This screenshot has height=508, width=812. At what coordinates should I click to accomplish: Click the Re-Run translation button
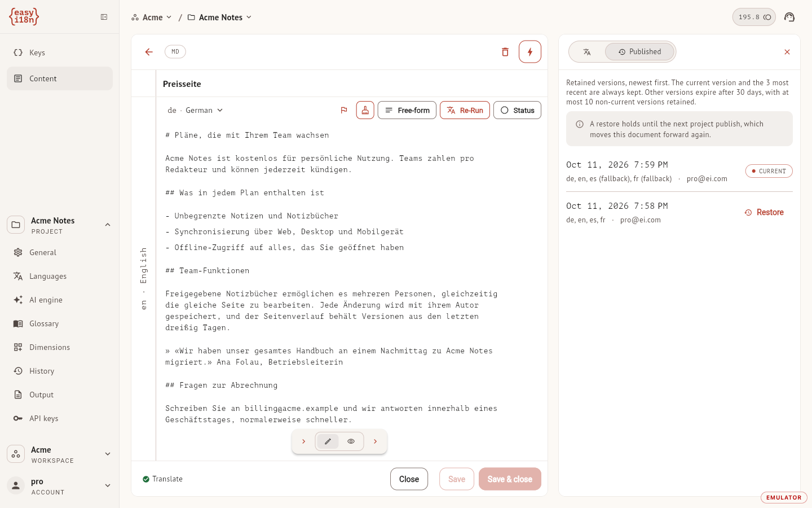coord(465,110)
